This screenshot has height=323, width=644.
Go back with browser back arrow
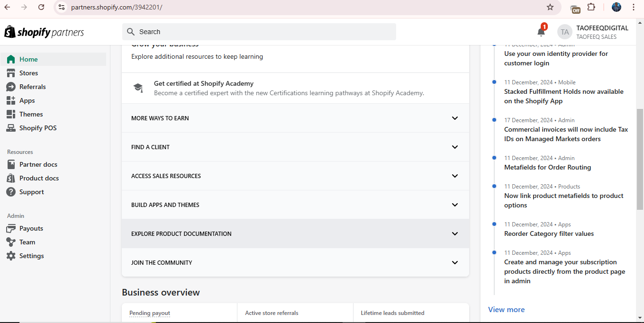tap(7, 7)
